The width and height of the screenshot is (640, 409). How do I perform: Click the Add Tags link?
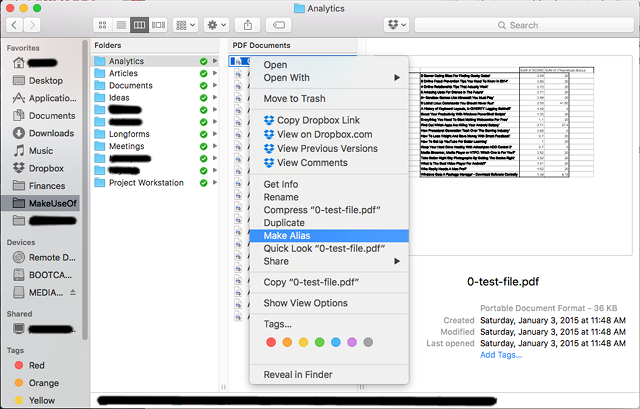(503, 355)
